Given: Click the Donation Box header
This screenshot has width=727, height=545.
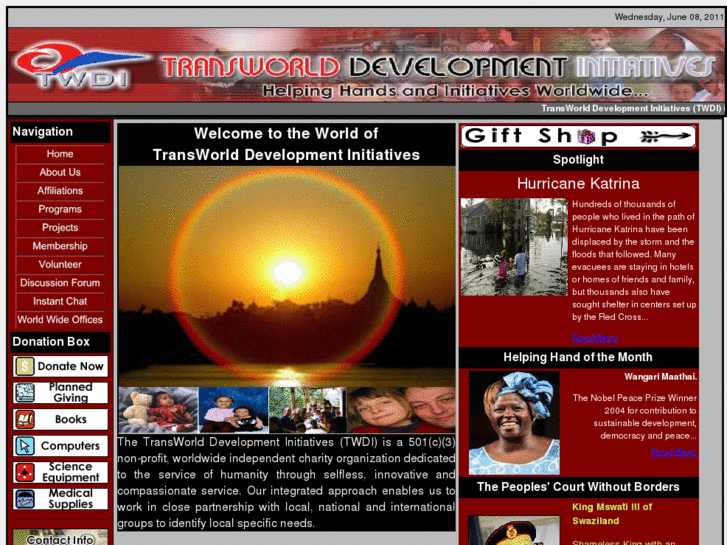Looking at the screenshot, I should coord(60,342).
